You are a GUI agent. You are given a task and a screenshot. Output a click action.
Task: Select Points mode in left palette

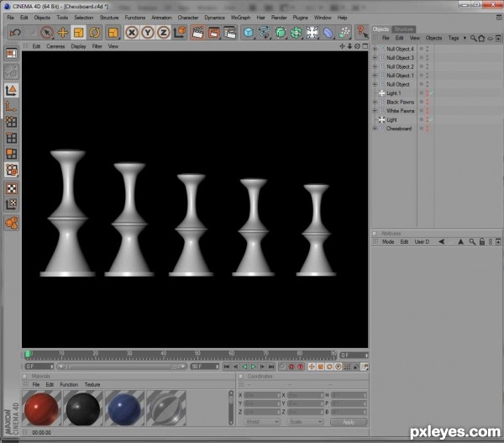pos(11,122)
